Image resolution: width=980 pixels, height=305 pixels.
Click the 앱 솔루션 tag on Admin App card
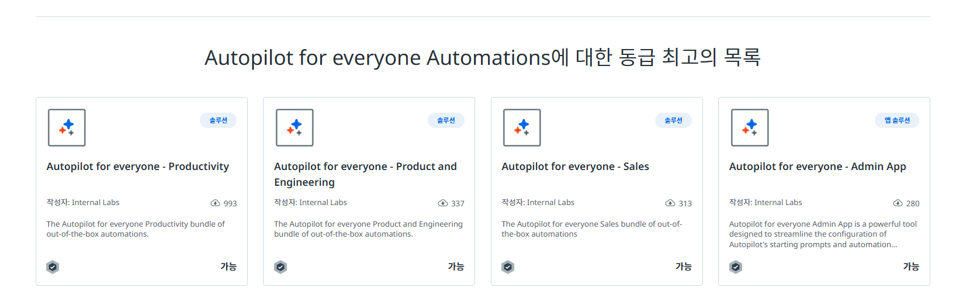point(897,120)
